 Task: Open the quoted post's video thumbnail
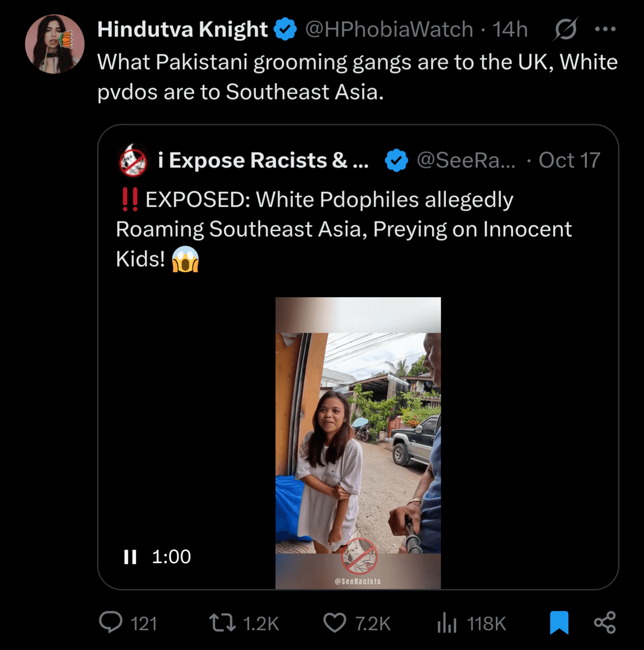[x=358, y=442]
